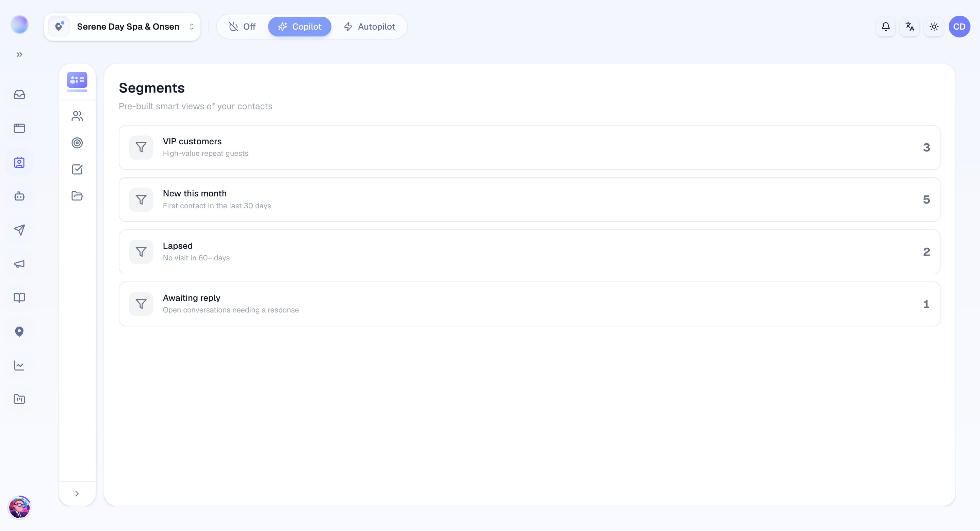Open the open-book knowledge icon
Screen dimensions: 980x531
pos(19,297)
